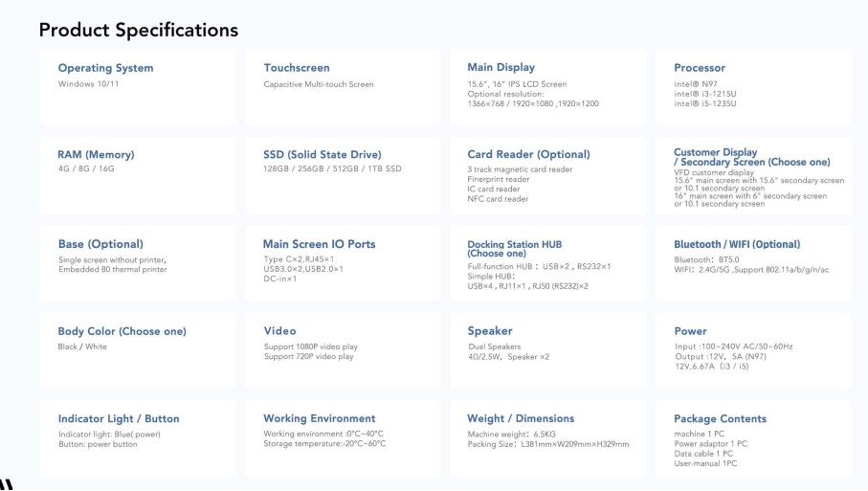Click the Body Color (Choose one) heading
The image size is (868, 491).
pyautogui.click(x=122, y=331)
